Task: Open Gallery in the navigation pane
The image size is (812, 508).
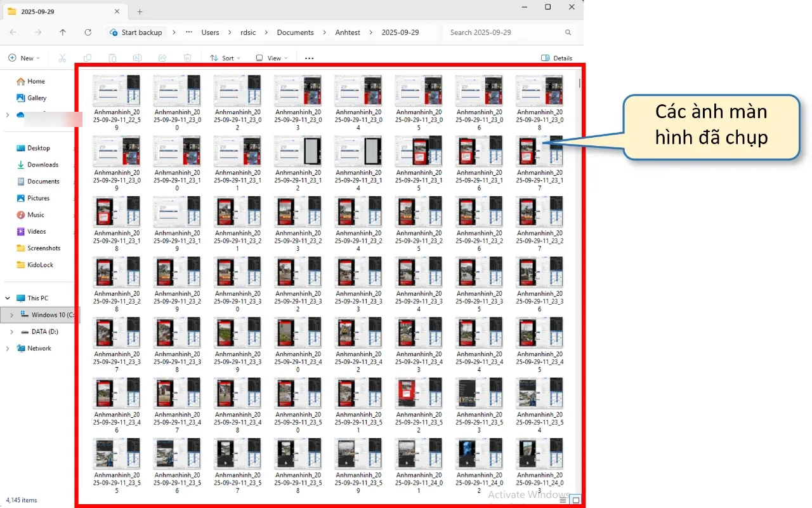Action: 37,98
